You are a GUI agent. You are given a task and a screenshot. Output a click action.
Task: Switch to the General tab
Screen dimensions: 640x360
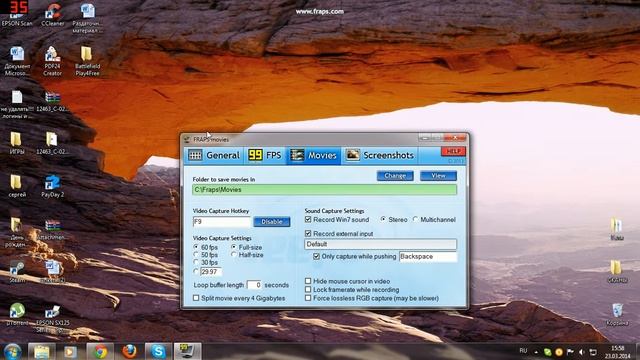click(x=214, y=156)
